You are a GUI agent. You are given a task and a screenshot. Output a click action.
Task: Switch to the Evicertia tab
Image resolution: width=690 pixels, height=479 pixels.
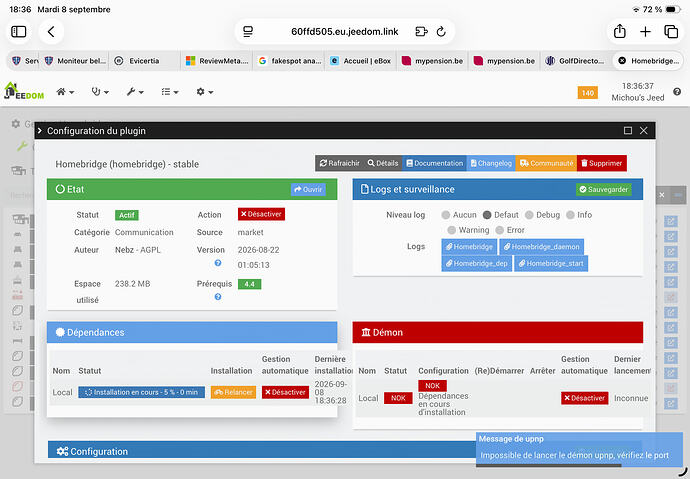[144, 61]
